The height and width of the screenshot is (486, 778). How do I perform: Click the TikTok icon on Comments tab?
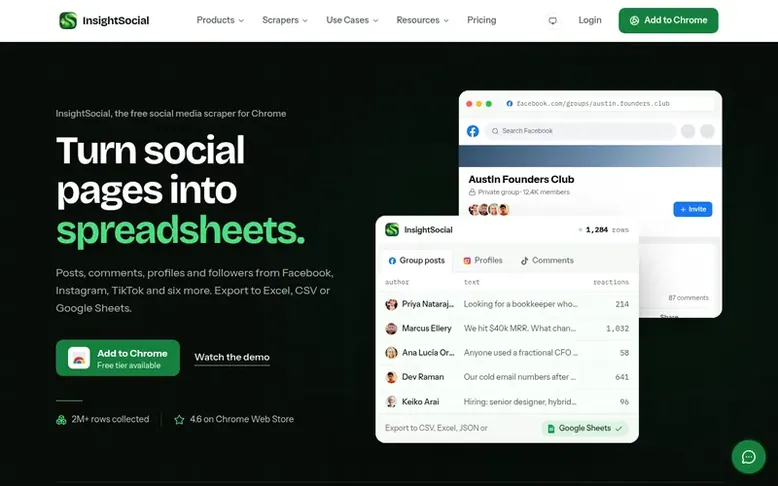[524, 261]
